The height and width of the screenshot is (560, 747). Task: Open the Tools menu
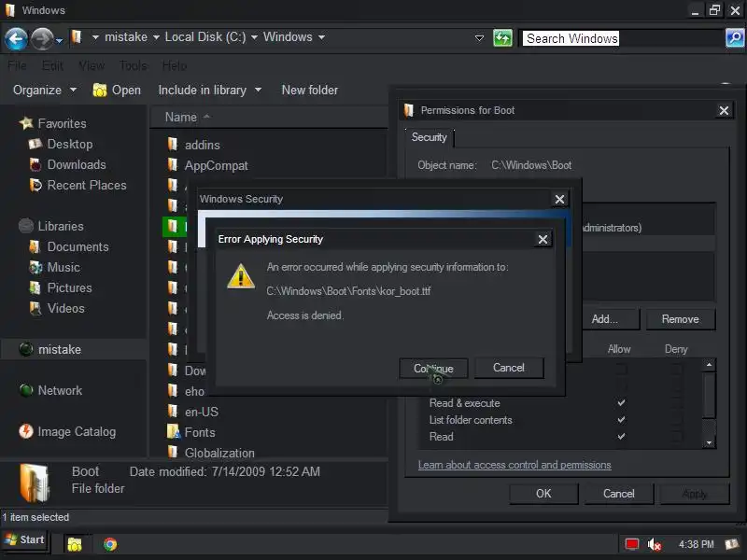[x=133, y=65]
